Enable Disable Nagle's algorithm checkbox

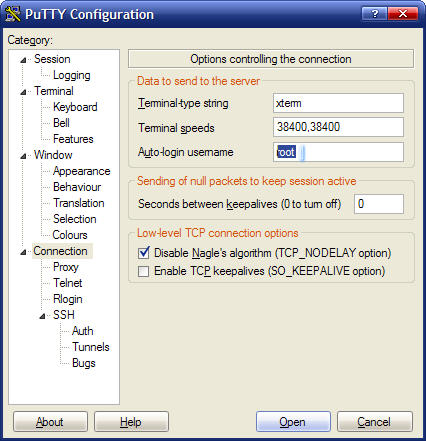pos(144,253)
